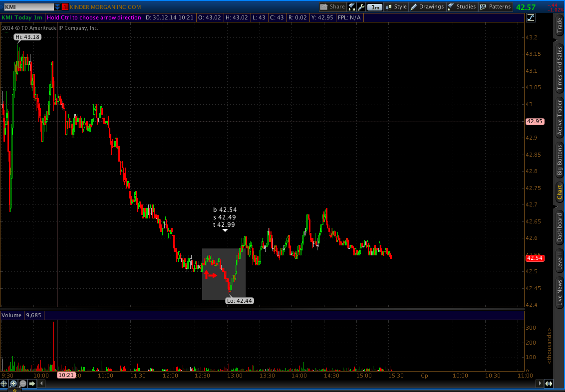Click the 10:21 time marker bubble

coord(66,375)
